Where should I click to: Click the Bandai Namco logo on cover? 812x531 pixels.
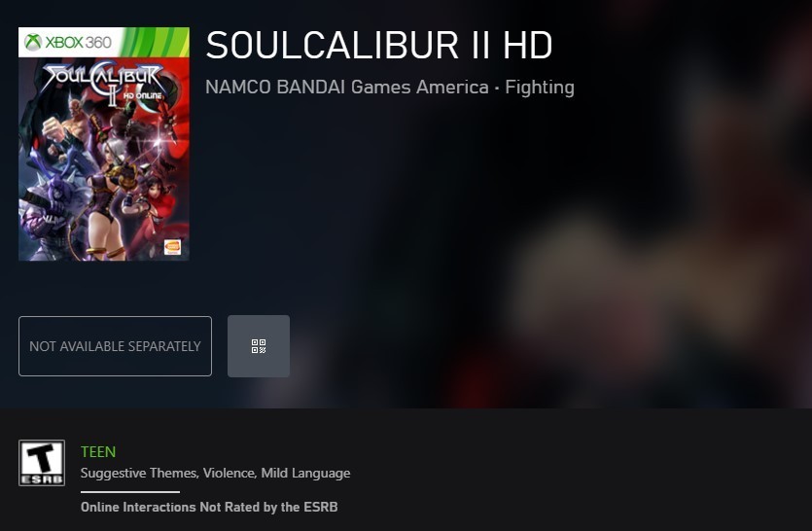click(172, 247)
